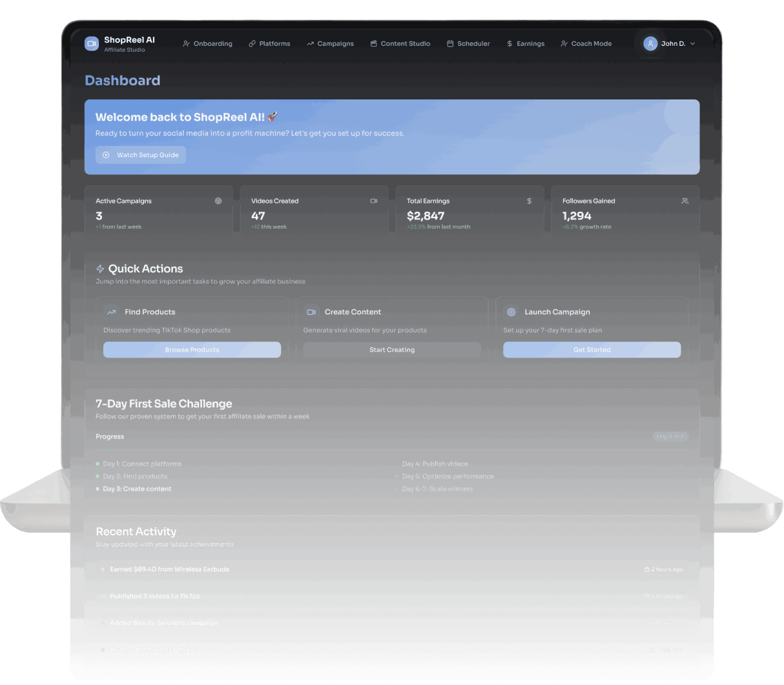Image resolution: width=784 pixels, height=685 pixels.
Task: Click the video camera icon on Videos Created
Action: pos(373,201)
